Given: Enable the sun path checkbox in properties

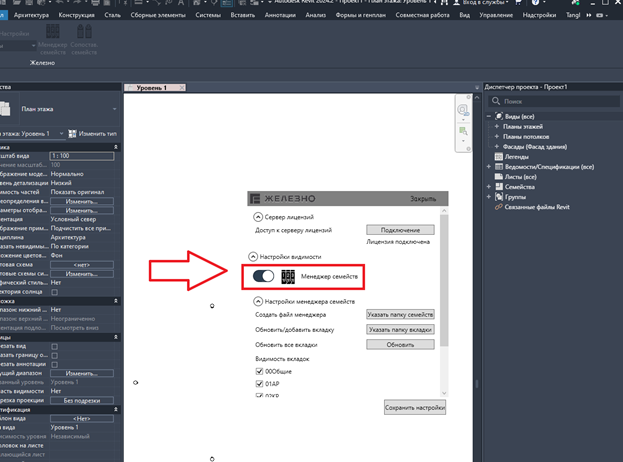Looking at the screenshot, I should point(55,292).
